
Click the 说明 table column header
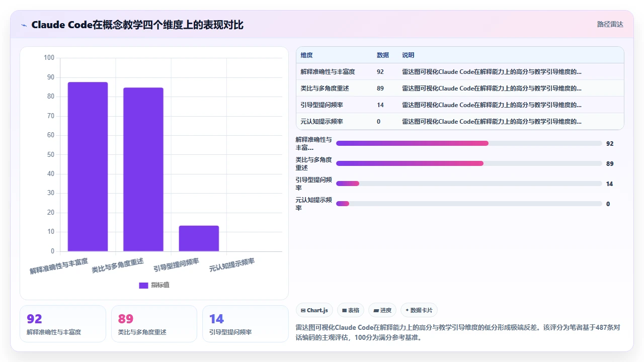pos(408,55)
